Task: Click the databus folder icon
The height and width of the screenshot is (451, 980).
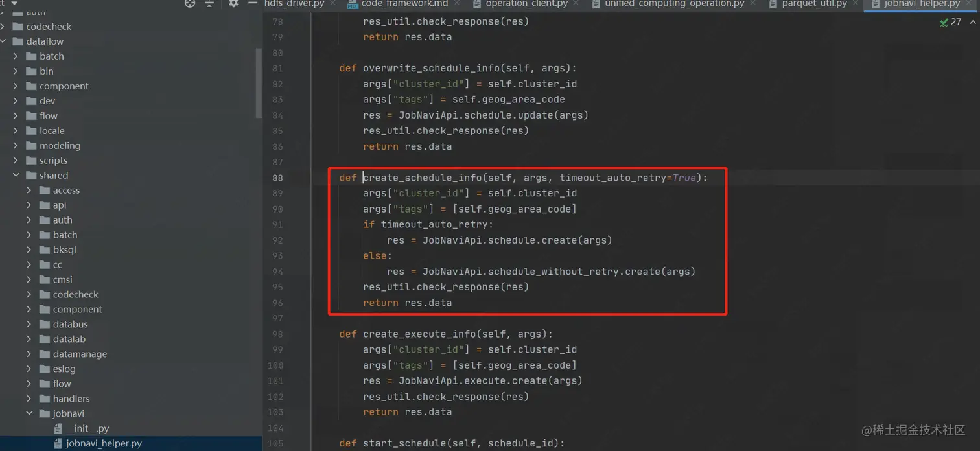Action: pyautogui.click(x=45, y=325)
